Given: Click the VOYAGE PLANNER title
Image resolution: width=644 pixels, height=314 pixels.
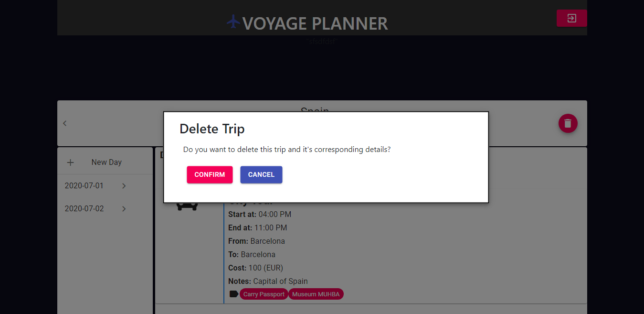Looking at the screenshot, I should (x=315, y=23).
